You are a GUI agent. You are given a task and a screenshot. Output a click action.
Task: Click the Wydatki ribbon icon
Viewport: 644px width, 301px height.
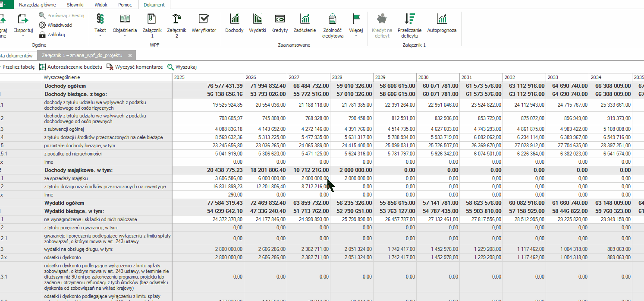pyautogui.click(x=257, y=23)
